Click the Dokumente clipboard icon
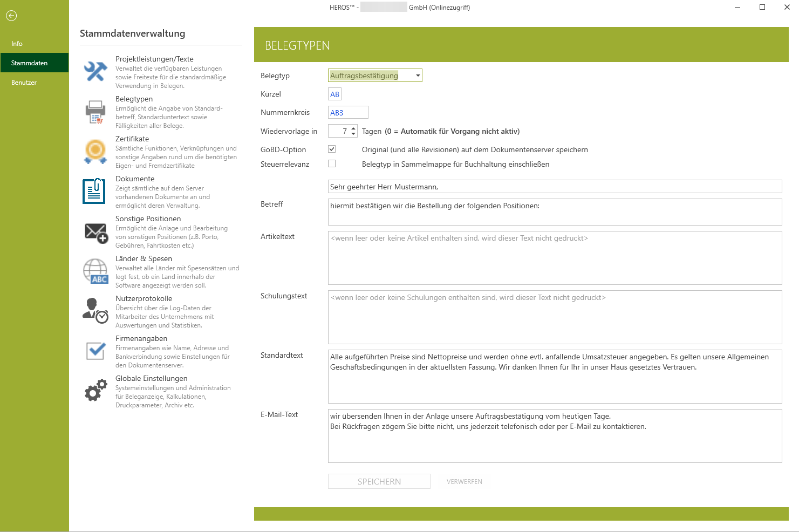Screen dimensions: 799x532 [x=94, y=191]
